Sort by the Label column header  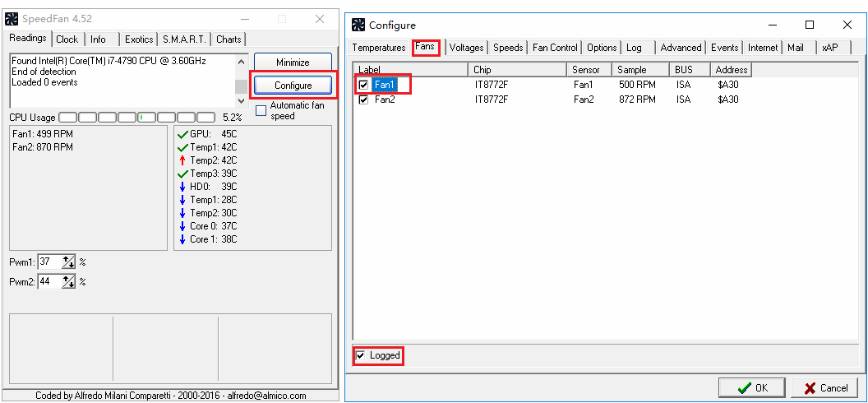pos(411,70)
